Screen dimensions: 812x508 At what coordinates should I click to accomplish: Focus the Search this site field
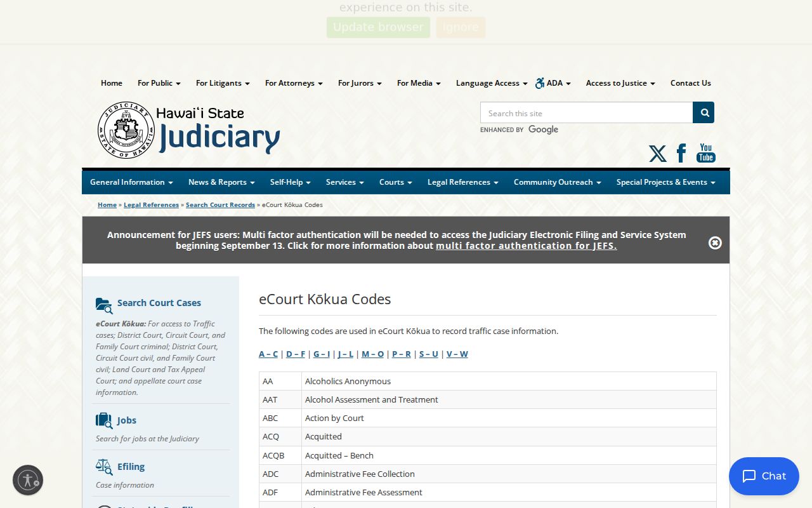(586, 112)
